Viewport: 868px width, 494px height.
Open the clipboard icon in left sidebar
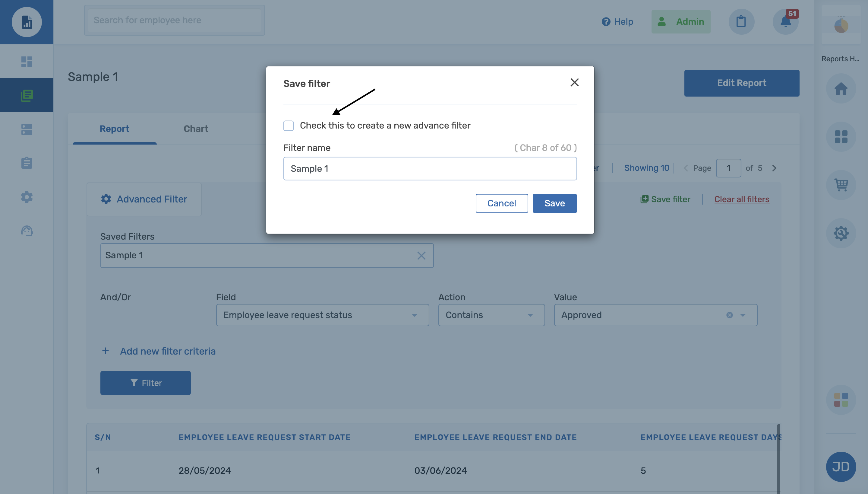coord(27,163)
